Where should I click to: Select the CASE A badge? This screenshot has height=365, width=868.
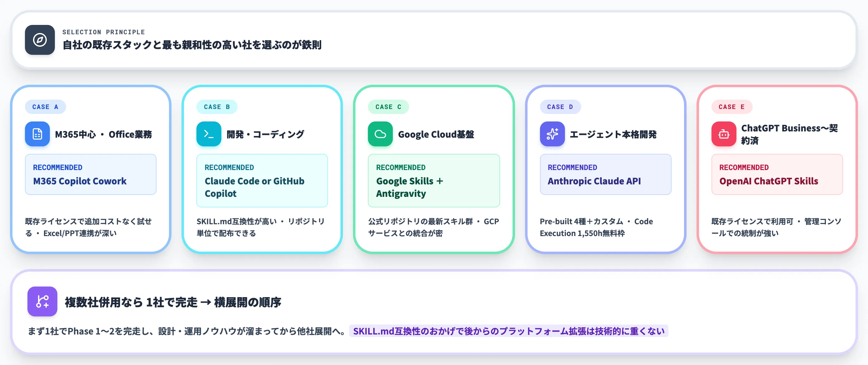45,107
